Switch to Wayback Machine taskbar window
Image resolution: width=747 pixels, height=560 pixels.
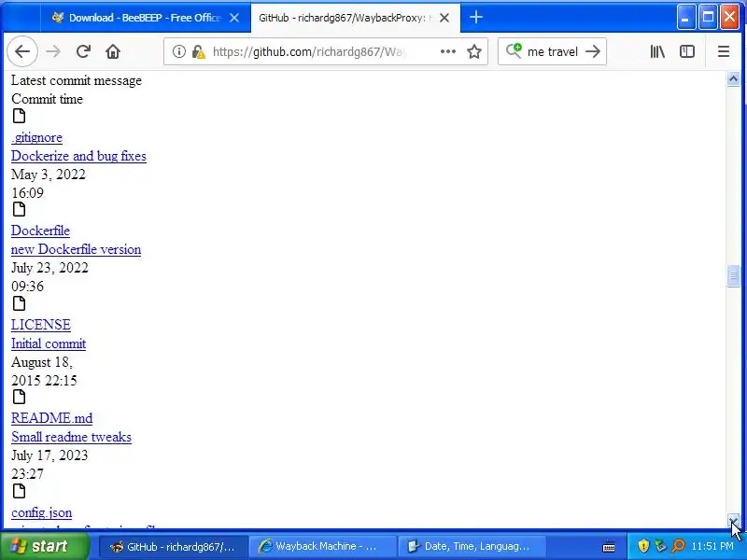[322, 546]
